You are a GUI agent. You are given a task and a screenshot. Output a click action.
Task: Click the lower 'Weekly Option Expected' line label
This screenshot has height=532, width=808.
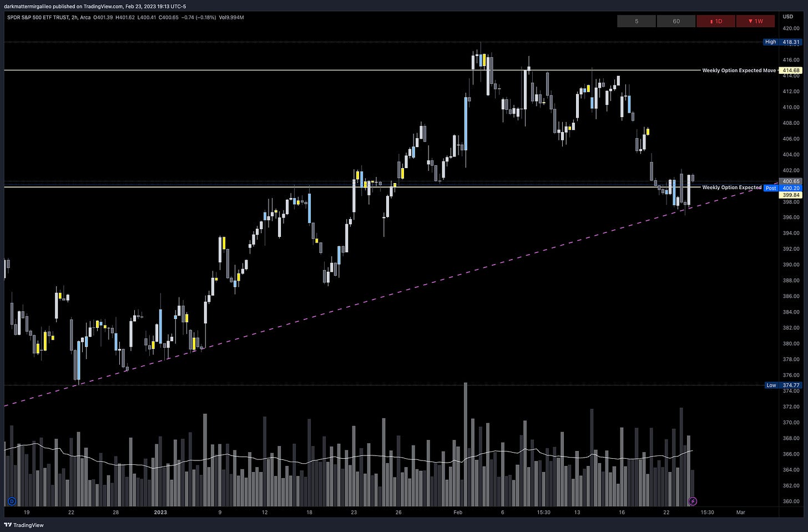click(731, 188)
